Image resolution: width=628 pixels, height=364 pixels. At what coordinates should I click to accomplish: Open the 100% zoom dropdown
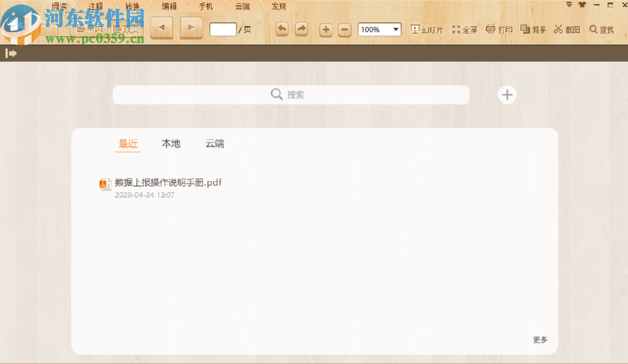[x=379, y=30]
